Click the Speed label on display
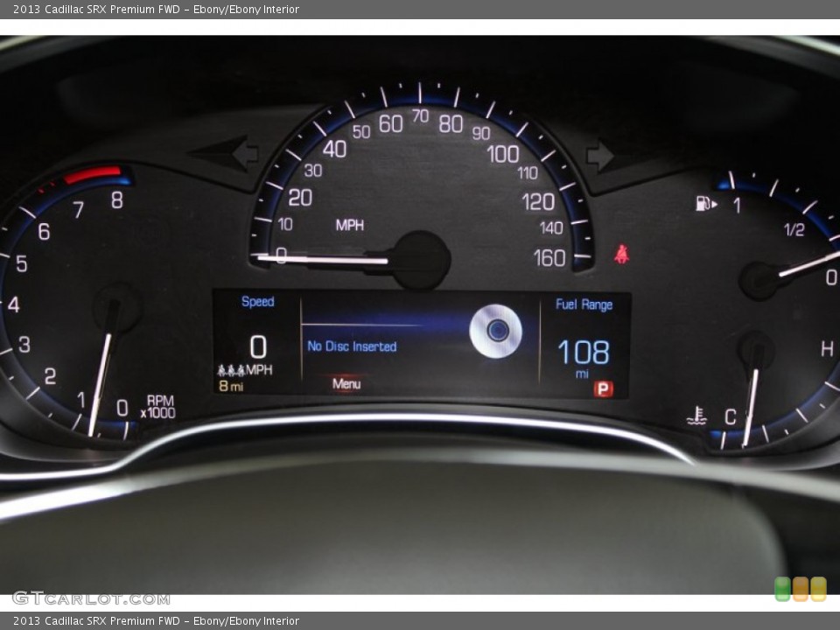The image size is (840, 630). (257, 302)
